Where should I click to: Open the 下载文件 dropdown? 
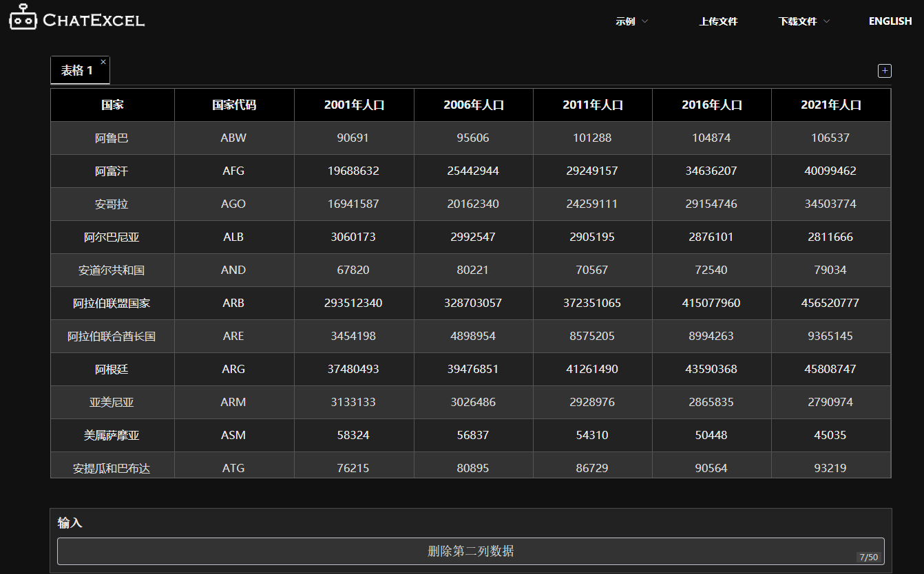pyautogui.click(x=804, y=21)
